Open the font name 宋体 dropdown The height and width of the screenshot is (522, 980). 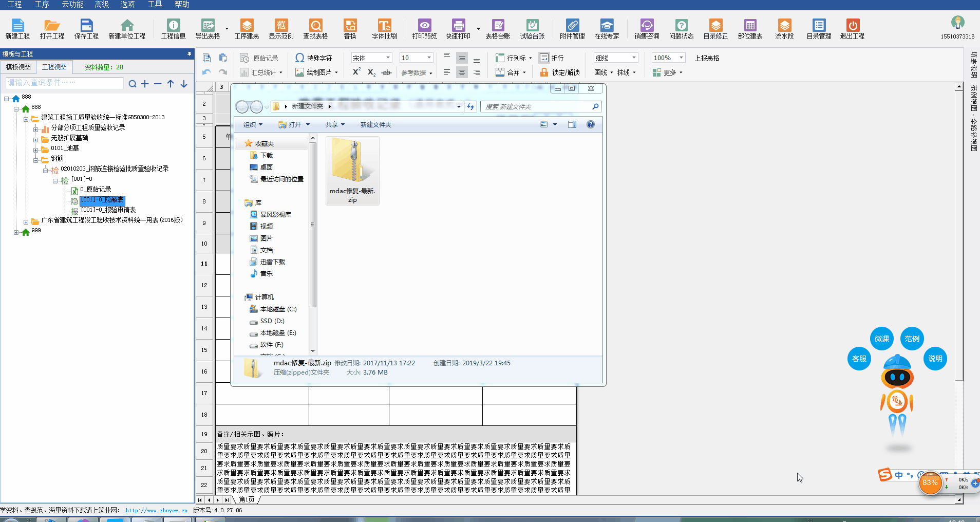[388, 58]
